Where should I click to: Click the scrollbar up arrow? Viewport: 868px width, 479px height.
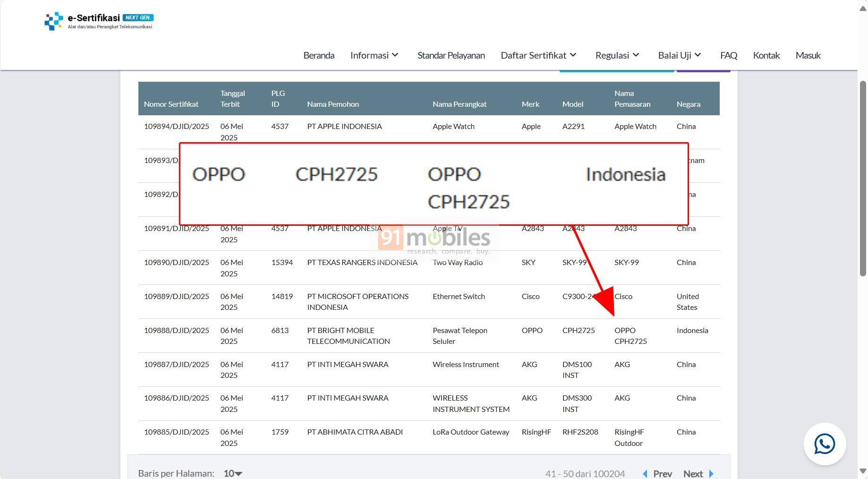[863, 8]
